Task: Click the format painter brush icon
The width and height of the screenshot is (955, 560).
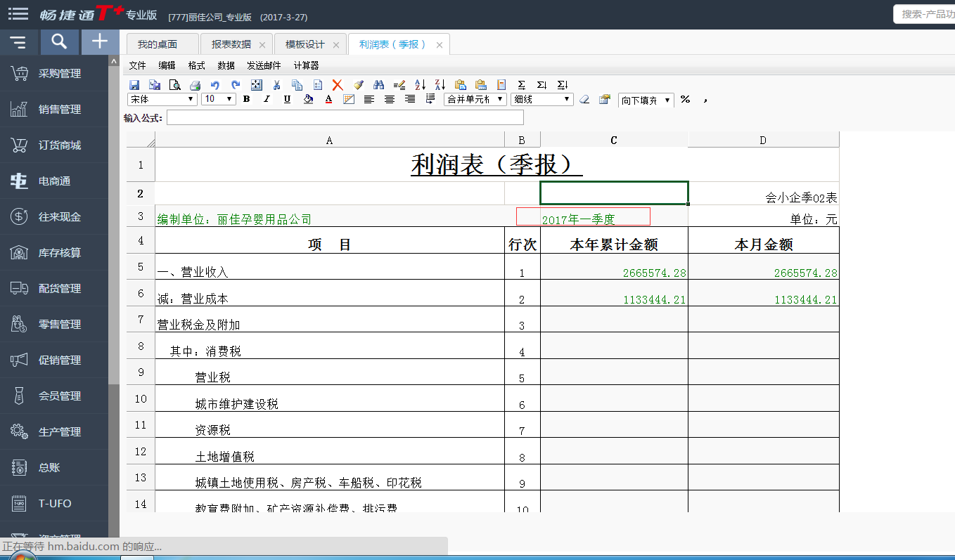Action: 359,85
